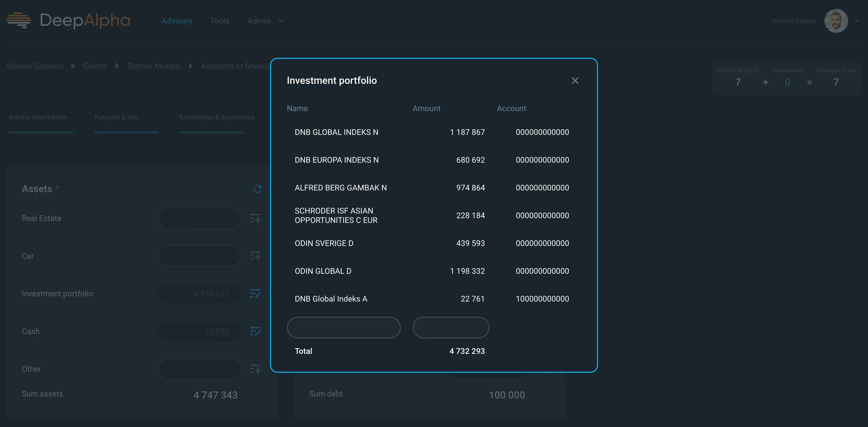Refresh the Assets panel
The width and height of the screenshot is (868, 427).
[x=257, y=189]
